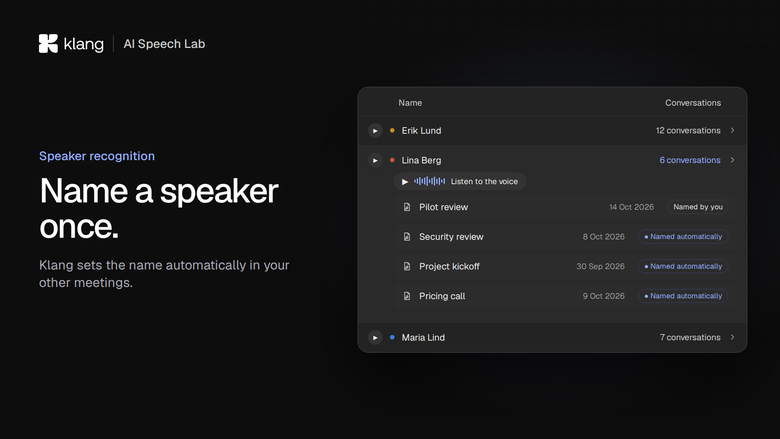780x439 pixels.
Task: Play Lina Berg's voice sample
Action: [375, 161]
